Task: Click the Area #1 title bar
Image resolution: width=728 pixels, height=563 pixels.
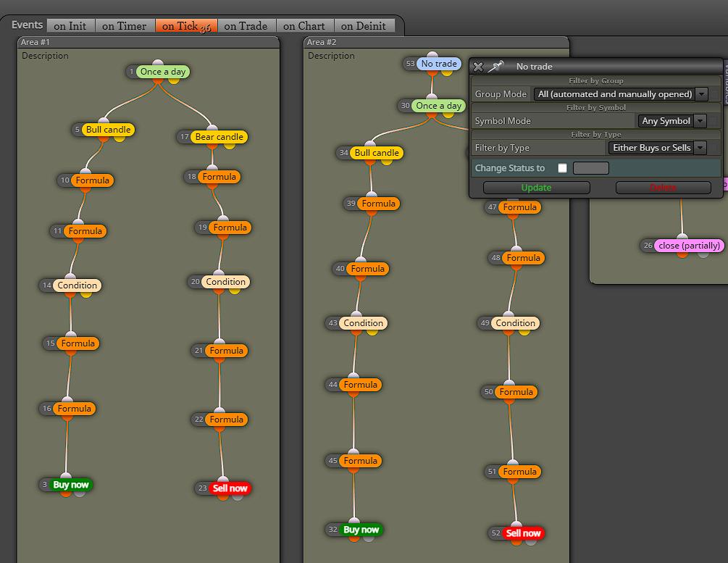Action: coord(148,42)
